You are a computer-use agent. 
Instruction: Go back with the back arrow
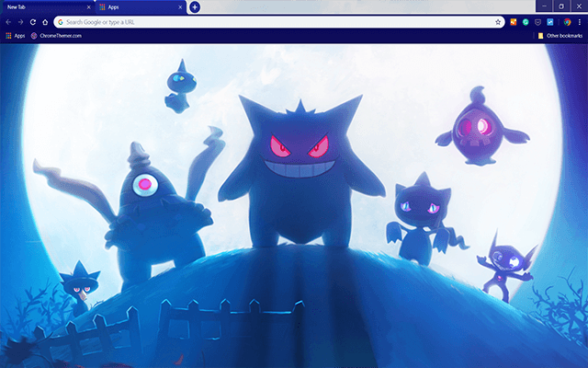point(8,22)
